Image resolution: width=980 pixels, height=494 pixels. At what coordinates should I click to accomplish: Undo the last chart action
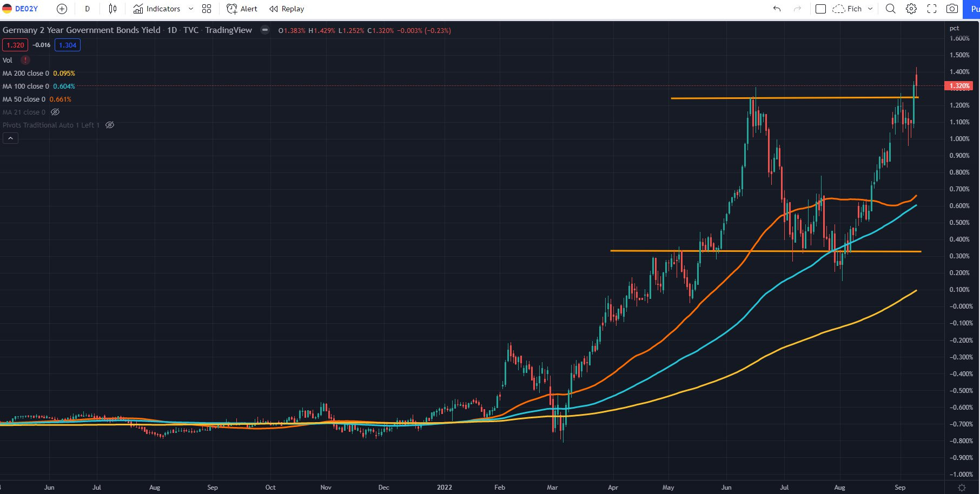[777, 9]
